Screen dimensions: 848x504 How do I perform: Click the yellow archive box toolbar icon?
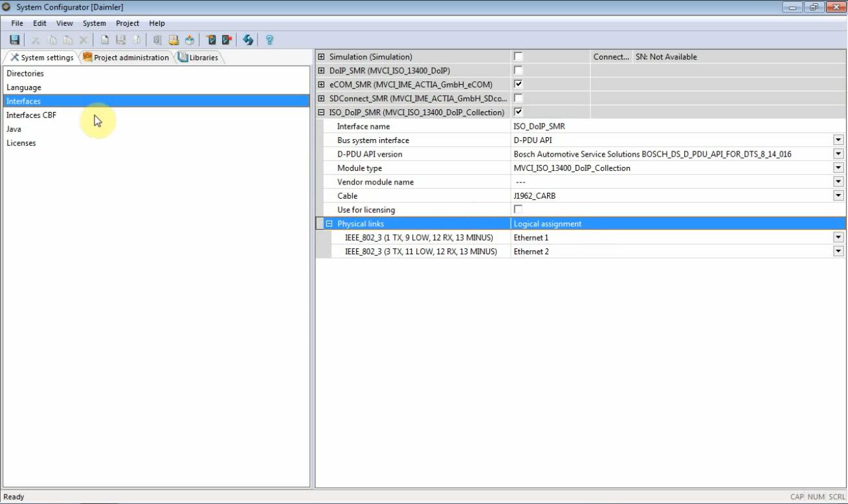pyautogui.click(x=173, y=40)
